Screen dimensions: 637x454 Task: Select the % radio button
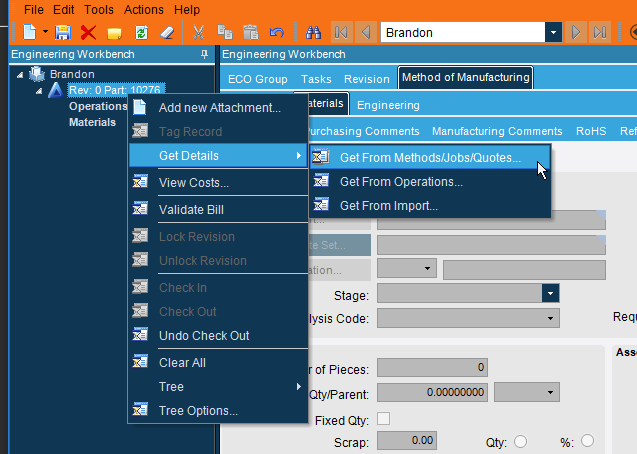587,441
